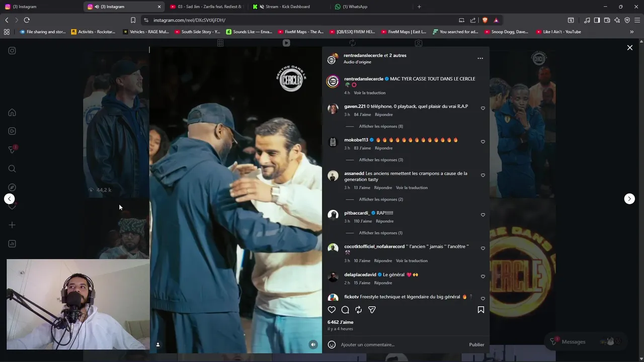
Task: Open the Create plus icon in sidebar
Action: tap(12, 225)
